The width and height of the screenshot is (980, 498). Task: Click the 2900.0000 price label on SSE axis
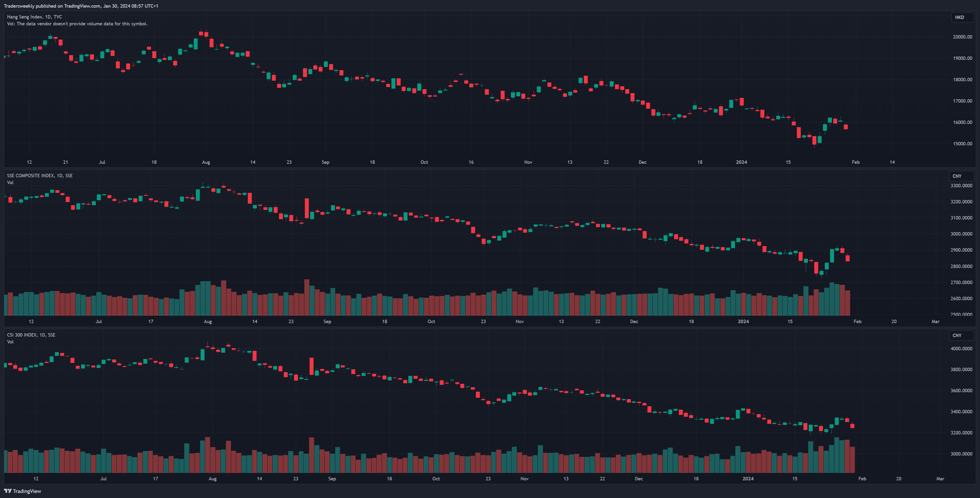961,250
